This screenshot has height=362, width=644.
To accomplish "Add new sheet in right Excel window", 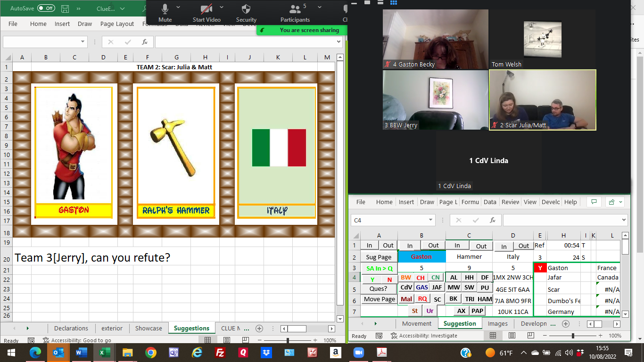I will point(566,324).
